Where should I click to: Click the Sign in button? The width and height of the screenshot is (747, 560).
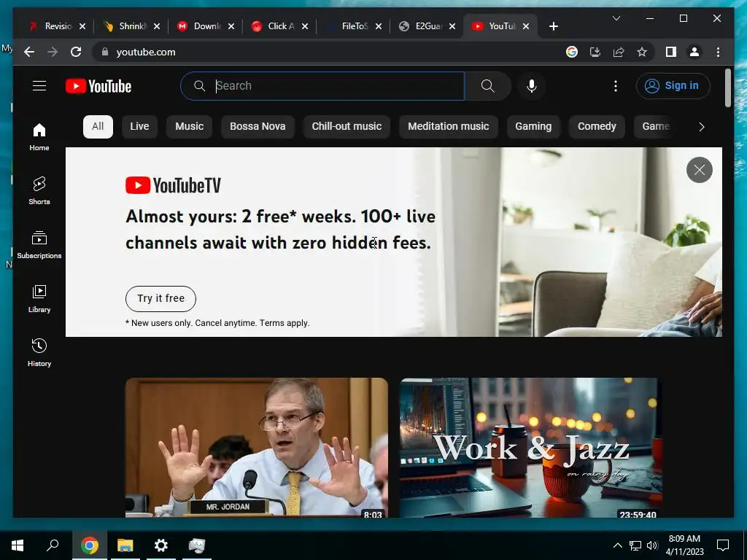point(673,86)
